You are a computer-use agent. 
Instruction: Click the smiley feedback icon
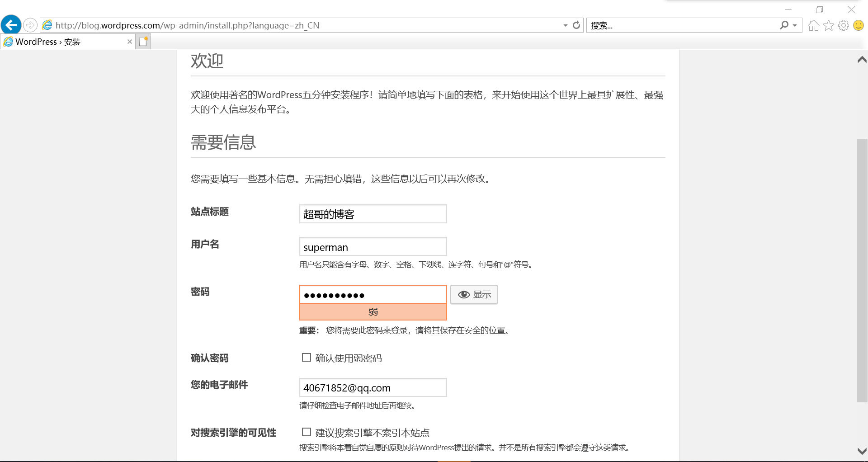click(x=859, y=25)
